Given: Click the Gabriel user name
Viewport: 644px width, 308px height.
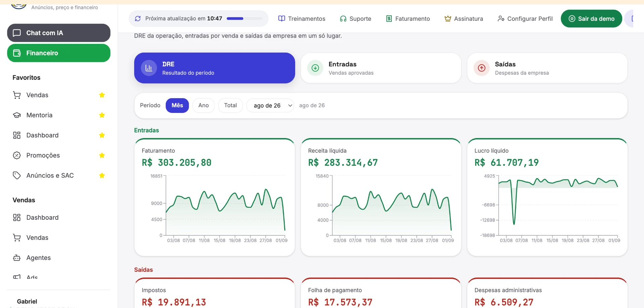Looking at the screenshot, I should point(27,302).
